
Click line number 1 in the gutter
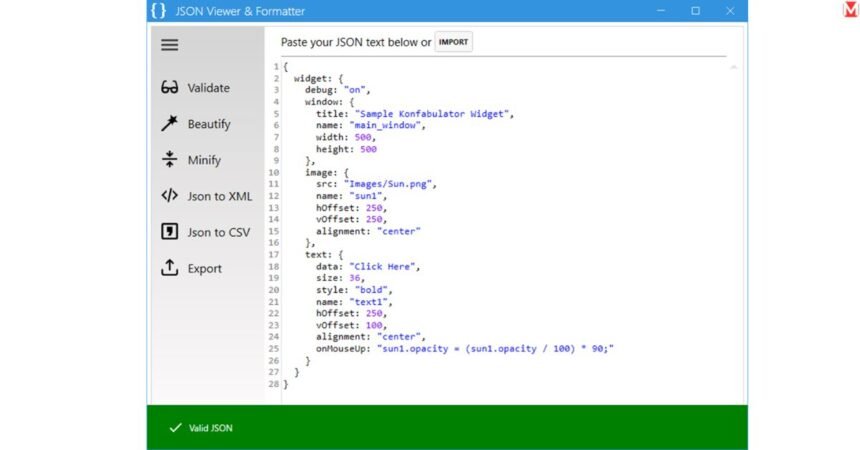tap(276, 67)
